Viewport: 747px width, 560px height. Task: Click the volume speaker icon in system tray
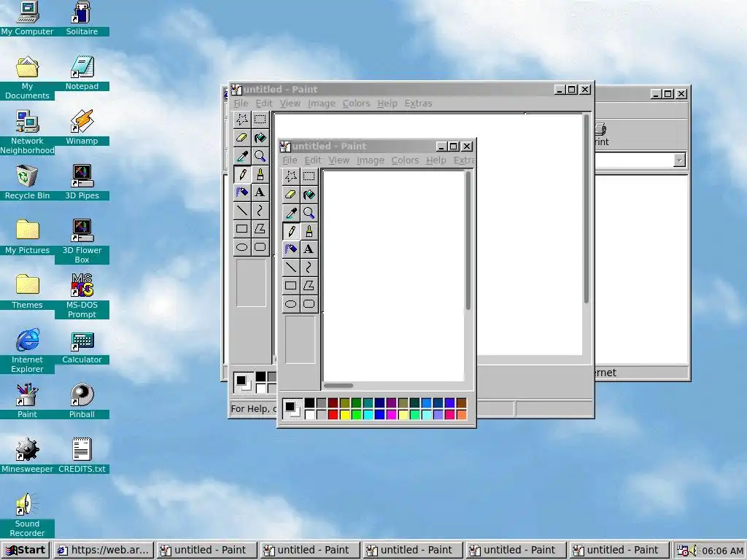click(693, 551)
